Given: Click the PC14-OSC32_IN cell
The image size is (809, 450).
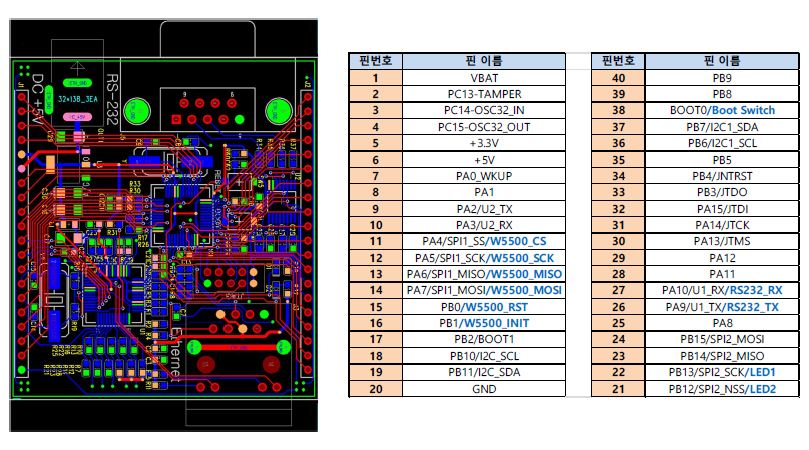Looking at the screenshot, I should coord(484,110).
